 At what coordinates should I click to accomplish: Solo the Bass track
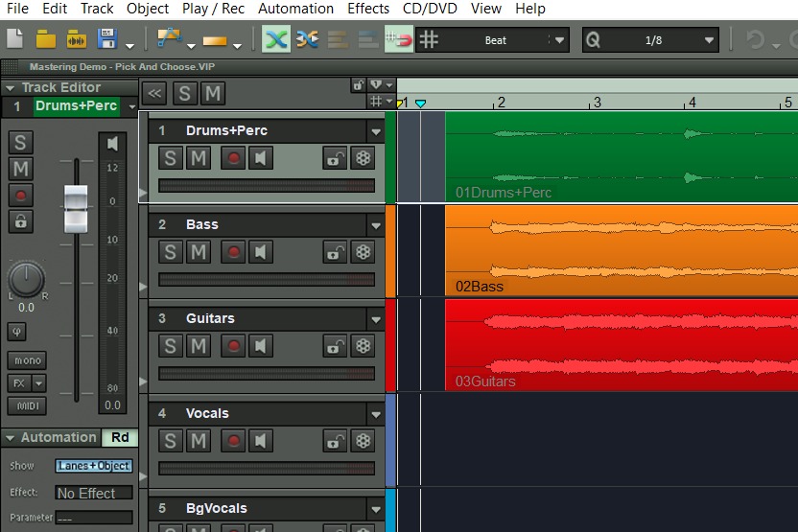(x=171, y=252)
